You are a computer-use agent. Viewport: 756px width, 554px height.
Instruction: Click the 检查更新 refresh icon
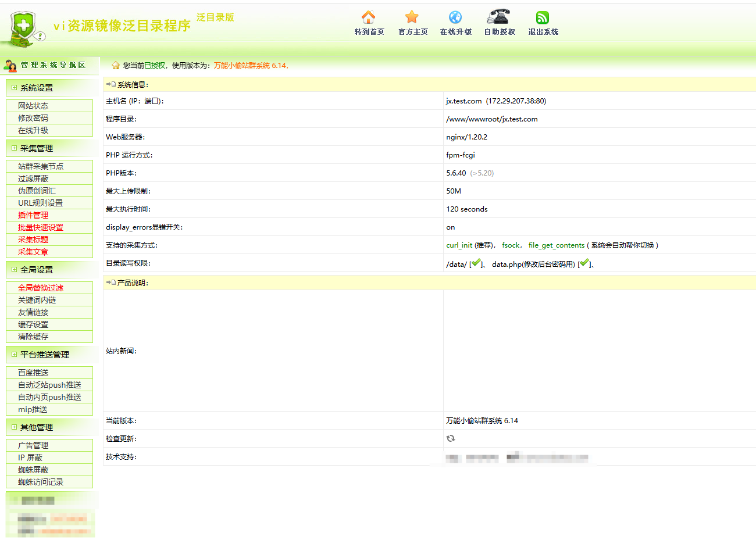tap(451, 438)
